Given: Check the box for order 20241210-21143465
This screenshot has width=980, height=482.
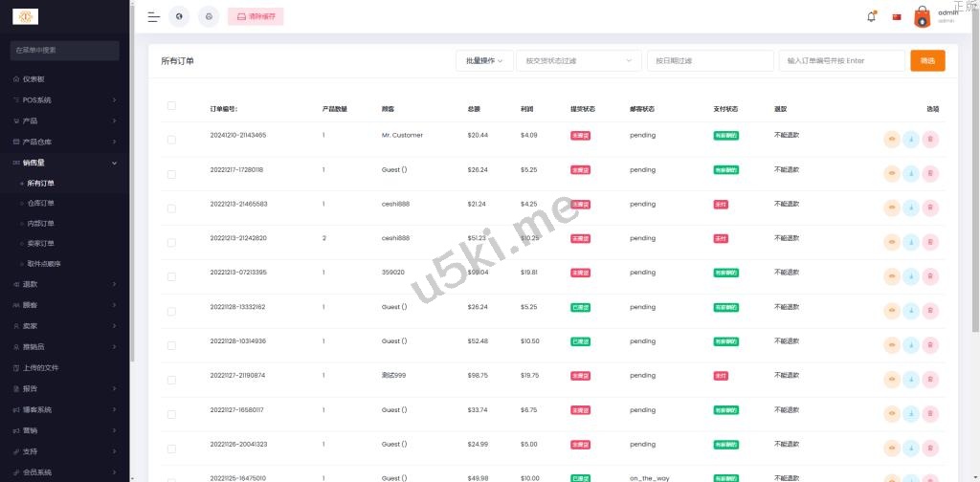Looking at the screenshot, I should (171, 140).
